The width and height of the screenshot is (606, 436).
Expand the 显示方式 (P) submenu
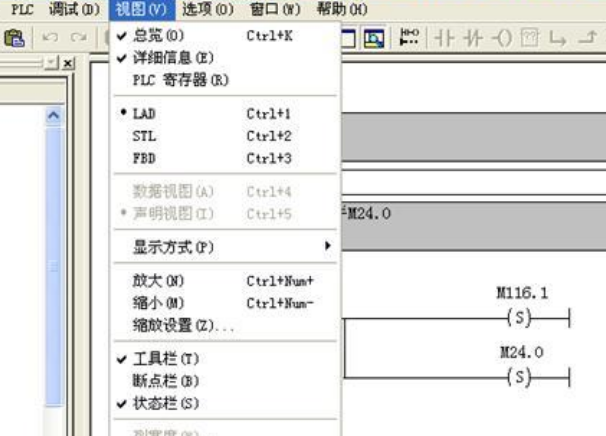pos(225,247)
